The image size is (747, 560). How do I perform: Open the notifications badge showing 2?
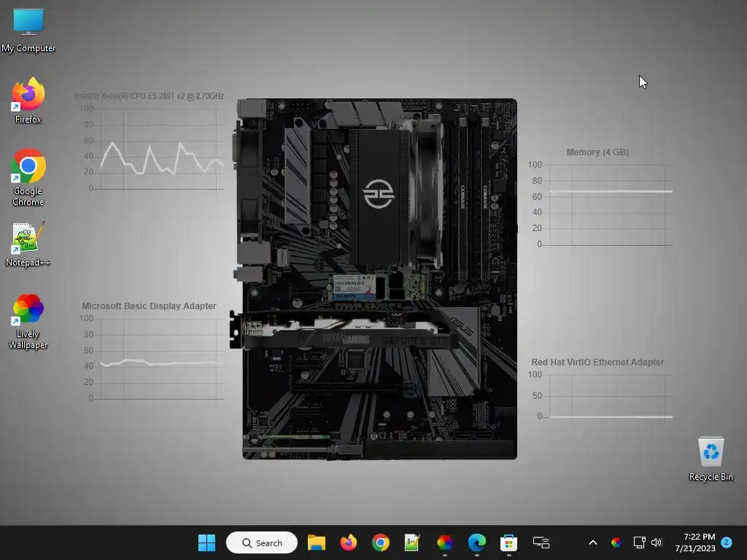pyautogui.click(x=727, y=542)
